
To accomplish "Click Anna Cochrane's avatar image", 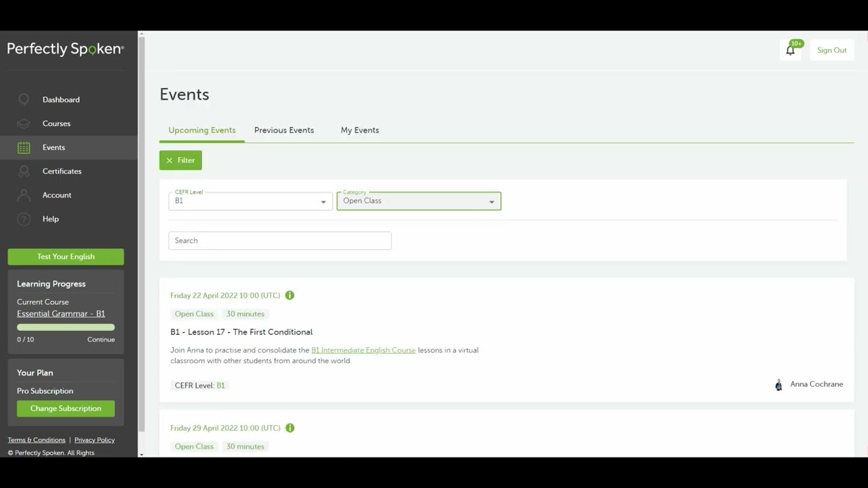I will (x=778, y=385).
